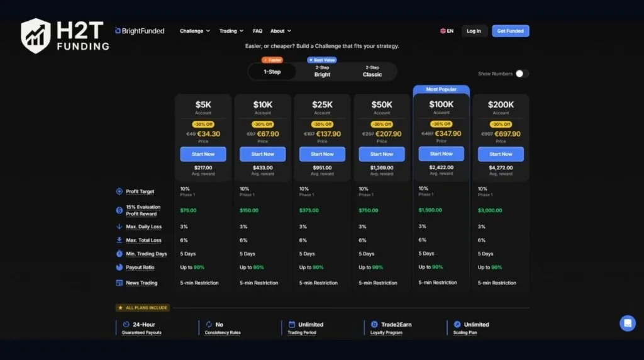Screen dimensions: 644x360
Task: Start Now on the $10K account
Action: 262,154
